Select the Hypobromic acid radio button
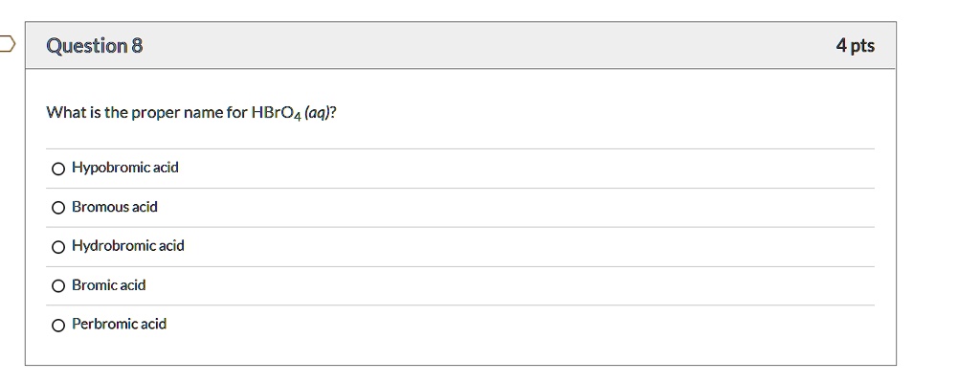 pos(59,169)
